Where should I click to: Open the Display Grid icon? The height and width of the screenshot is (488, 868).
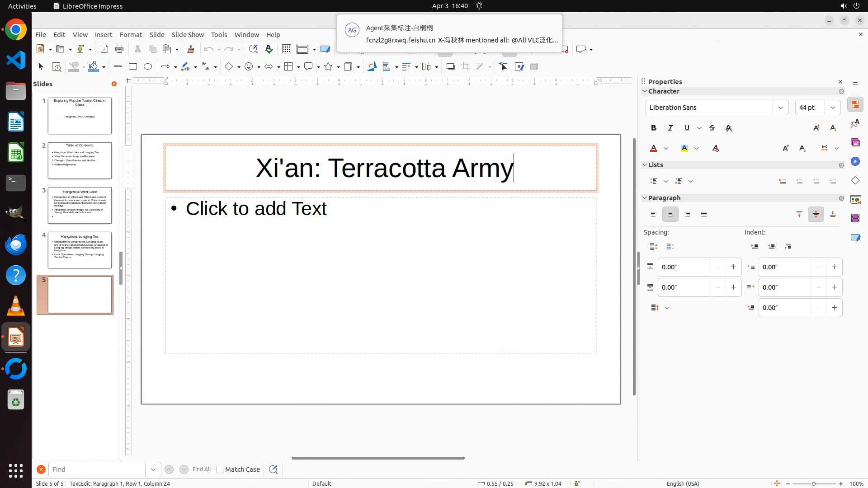(x=286, y=49)
